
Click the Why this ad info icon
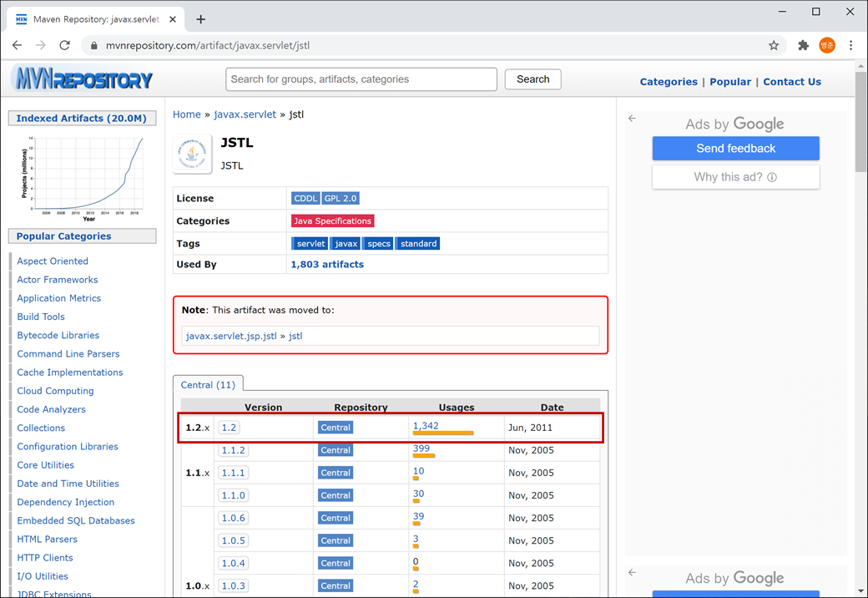click(772, 177)
